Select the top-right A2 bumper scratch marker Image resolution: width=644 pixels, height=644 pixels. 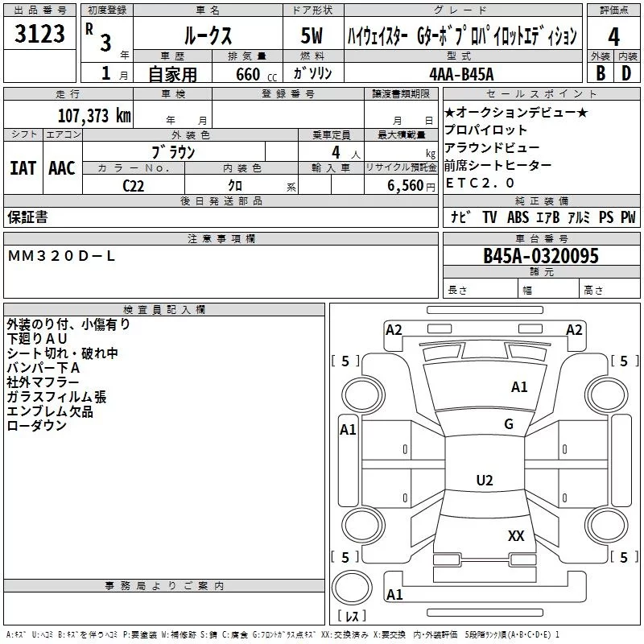click(574, 329)
